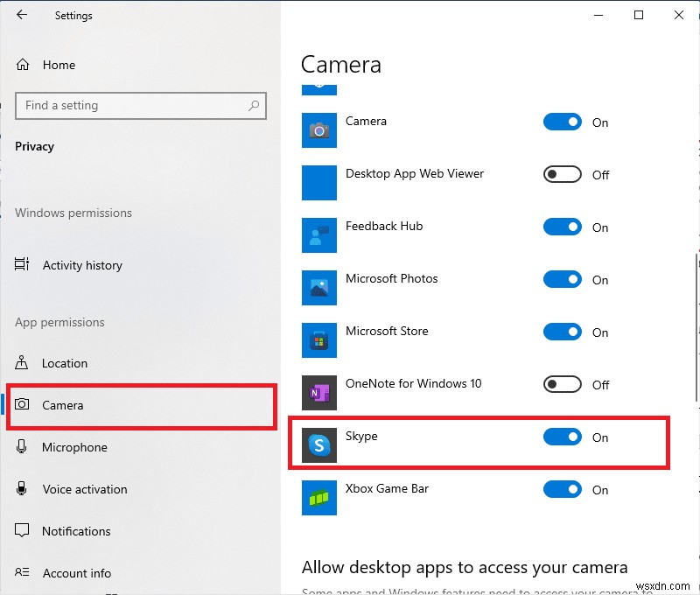
Task: Click the Xbox Game Bar label
Action: pyautogui.click(x=387, y=488)
